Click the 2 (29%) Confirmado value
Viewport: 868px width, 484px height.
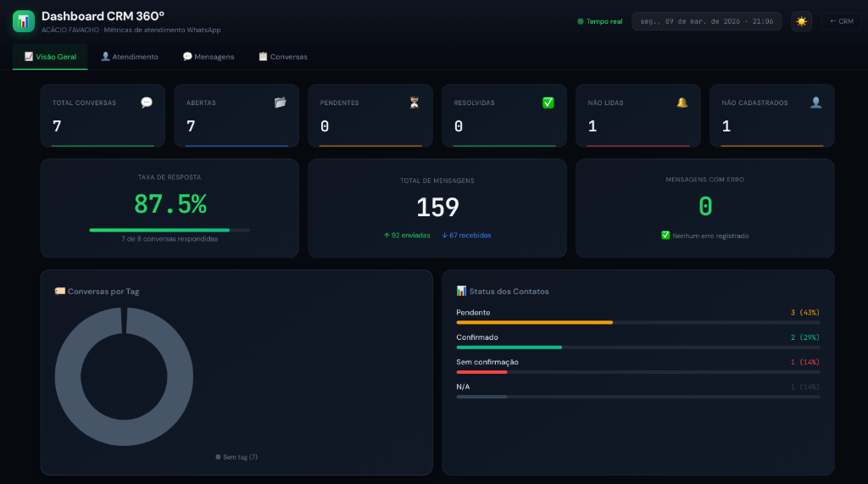tap(805, 337)
